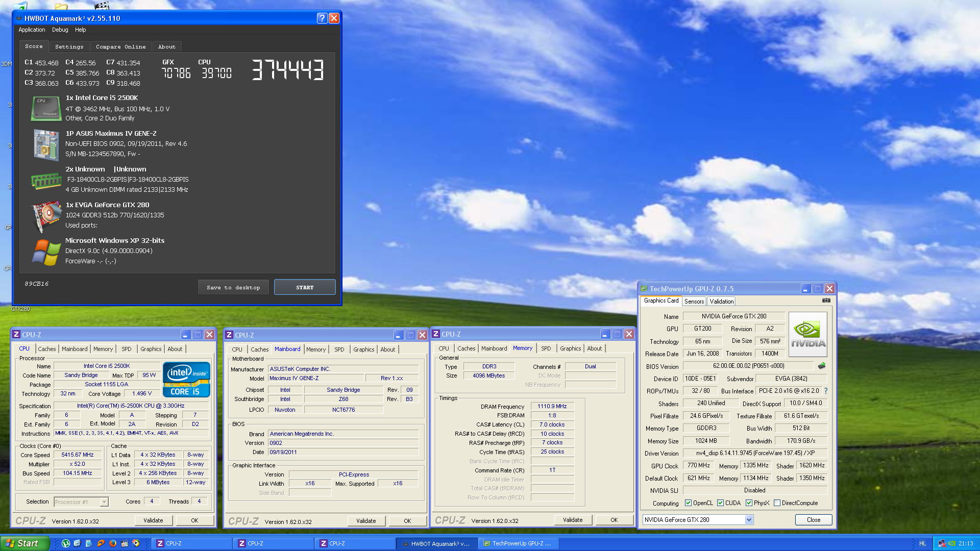980x551 pixels.
Task: Switch to the Validation tab in GPU-Z
Action: 721,302
